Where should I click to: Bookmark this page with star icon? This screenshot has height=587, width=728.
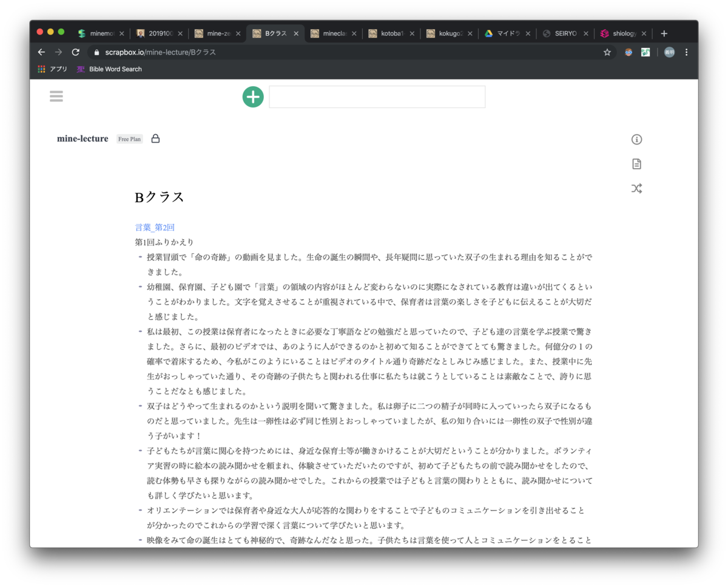click(x=607, y=52)
